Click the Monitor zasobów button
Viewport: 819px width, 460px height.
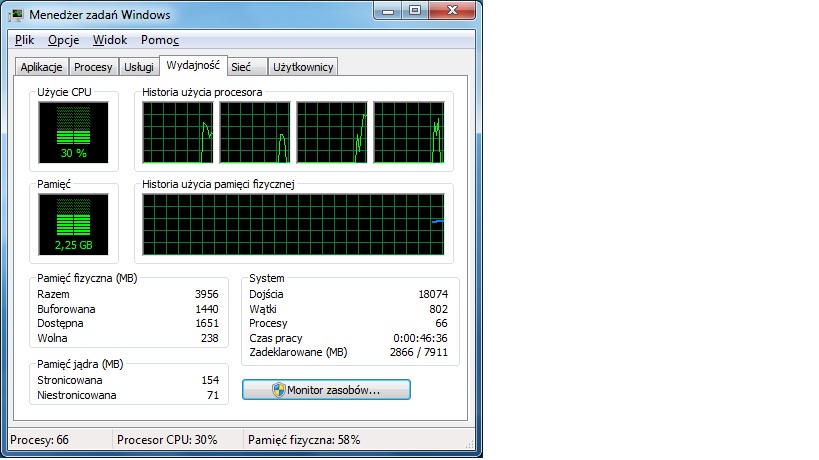tap(326, 390)
